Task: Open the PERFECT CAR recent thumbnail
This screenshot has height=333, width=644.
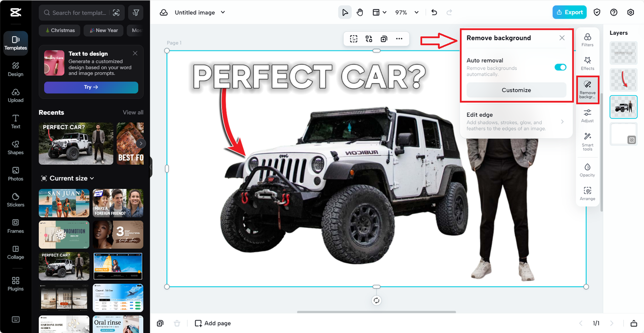Action: (x=76, y=144)
